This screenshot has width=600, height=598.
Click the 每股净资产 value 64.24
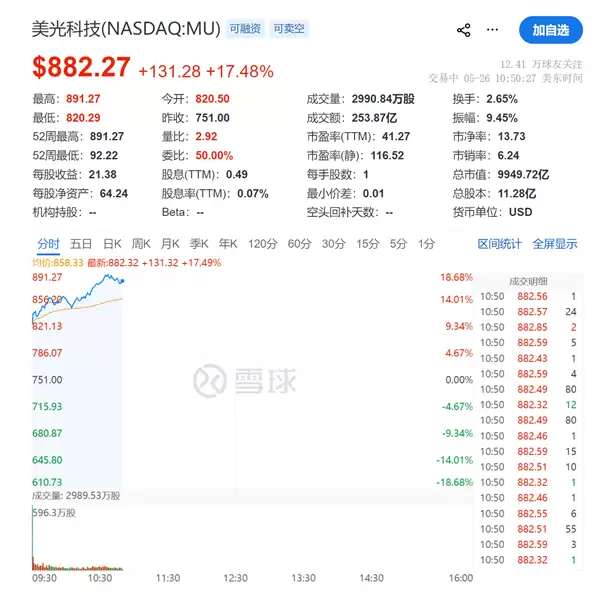tap(114, 194)
